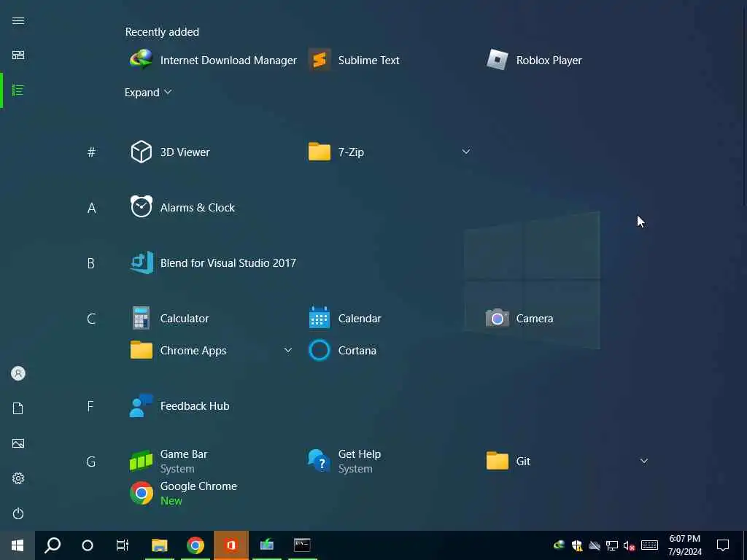Launch Cortana from app list

coord(343,351)
